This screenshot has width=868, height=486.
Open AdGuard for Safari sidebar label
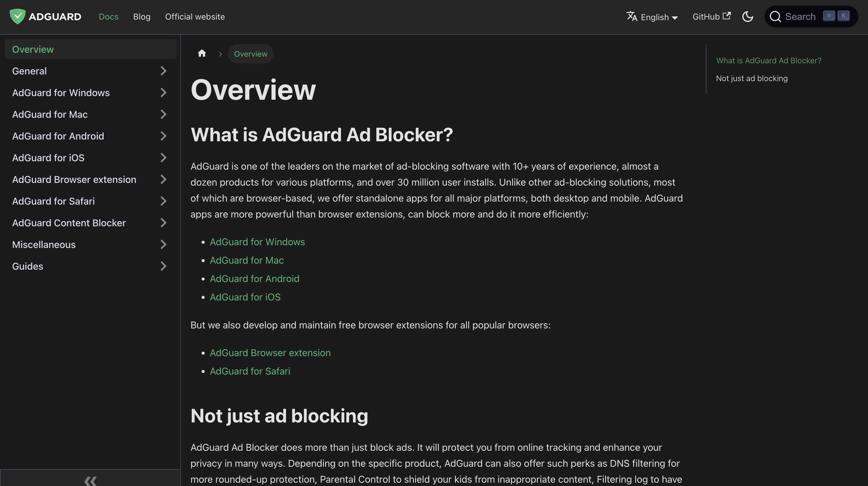click(53, 201)
